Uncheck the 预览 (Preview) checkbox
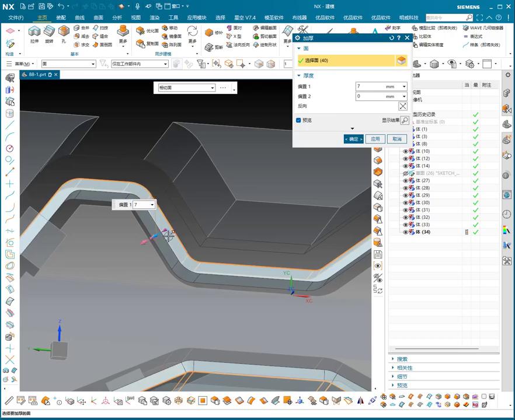The width and height of the screenshot is (515, 420). coord(298,120)
